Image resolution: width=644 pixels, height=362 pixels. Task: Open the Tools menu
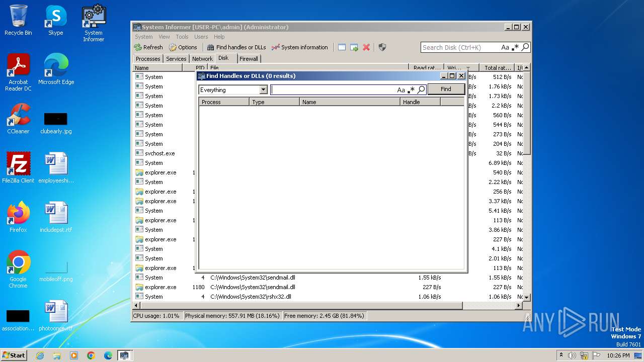point(182,37)
